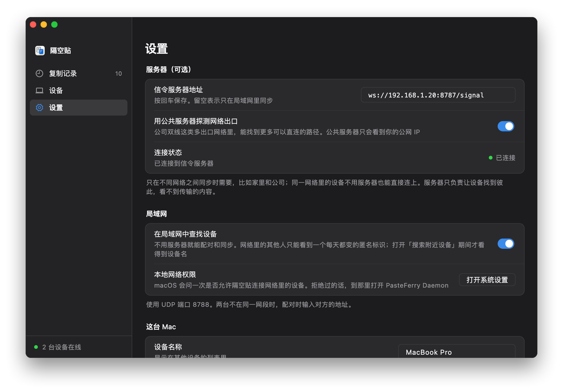
Task: Click the 2 台设备在线 status text
Action: tap(62, 347)
